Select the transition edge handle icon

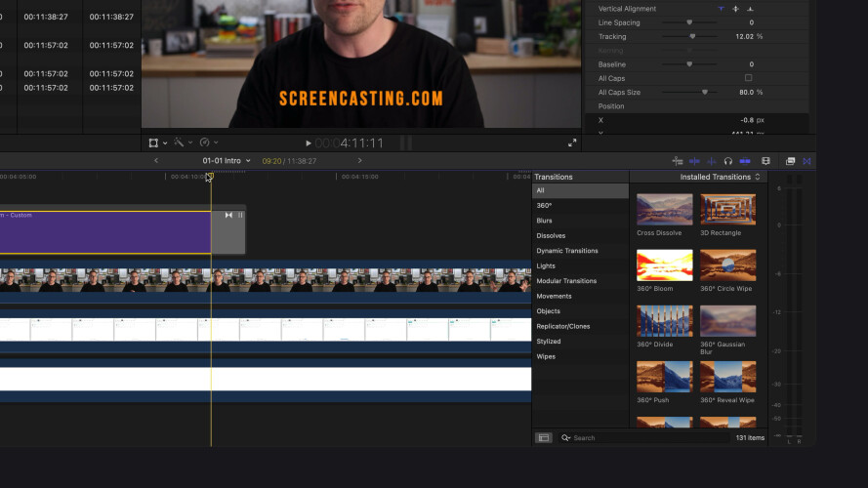pos(228,215)
